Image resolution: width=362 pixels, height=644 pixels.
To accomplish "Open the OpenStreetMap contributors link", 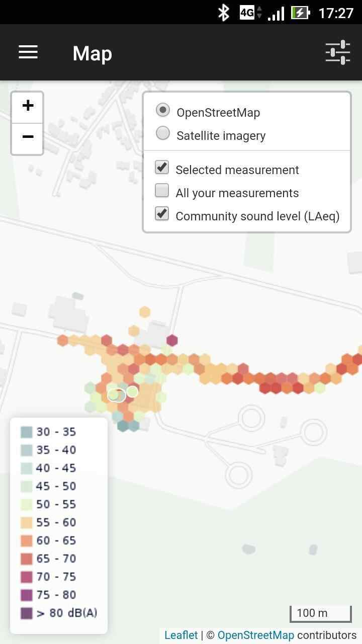I will point(256,635).
